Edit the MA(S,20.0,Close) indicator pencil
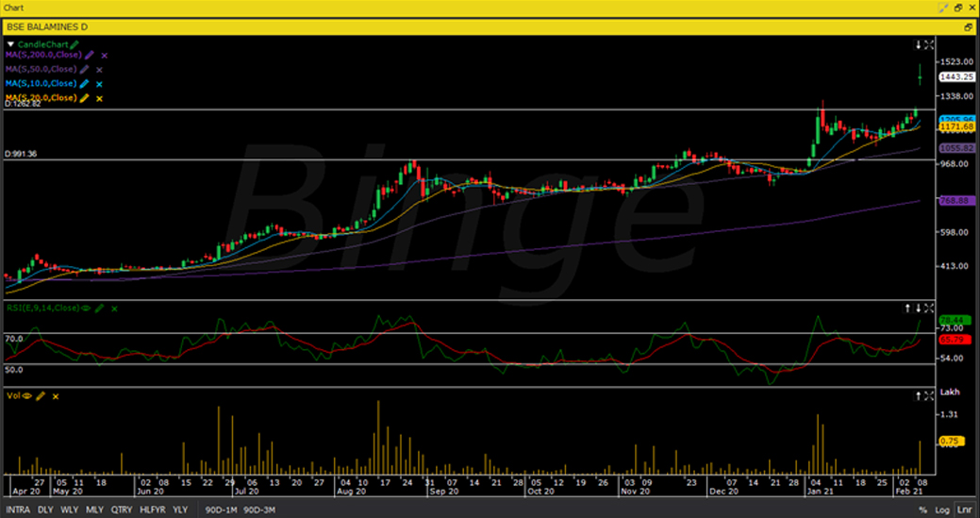The width and height of the screenshot is (980, 518). 84,98
